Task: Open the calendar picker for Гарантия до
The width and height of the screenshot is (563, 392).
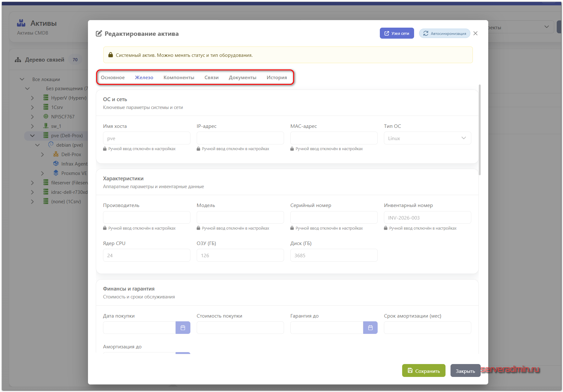Action: [370, 328]
